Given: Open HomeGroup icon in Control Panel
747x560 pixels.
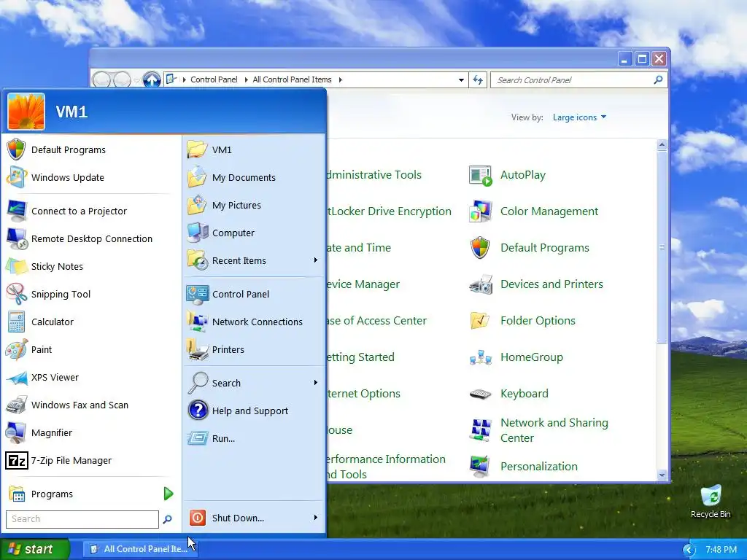Looking at the screenshot, I should pyautogui.click(x=480, y=357).
